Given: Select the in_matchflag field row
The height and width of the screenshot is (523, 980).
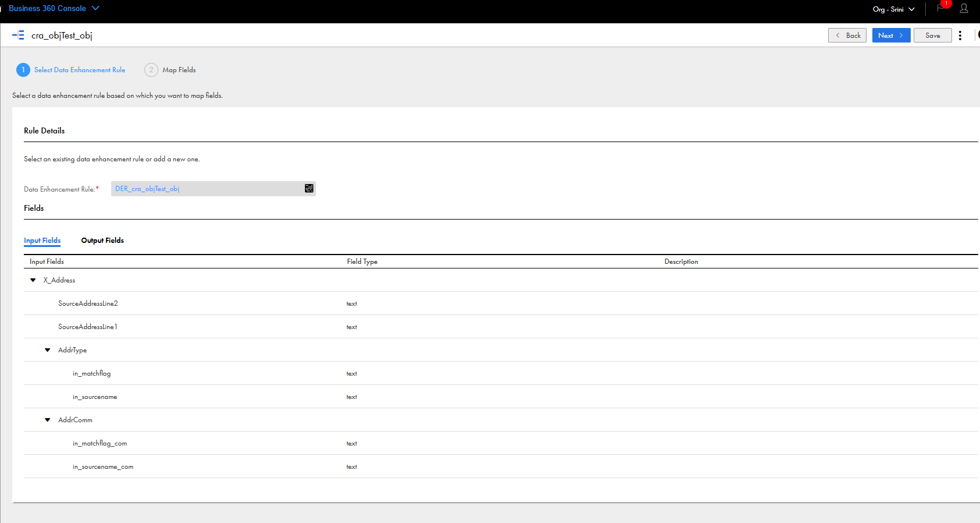Looking at the screenshot, I should 501,373.
